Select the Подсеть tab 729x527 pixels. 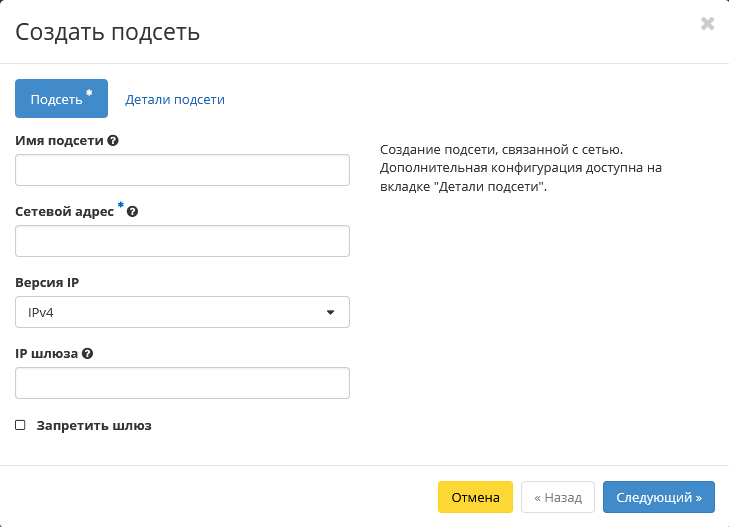coord(61,100)
